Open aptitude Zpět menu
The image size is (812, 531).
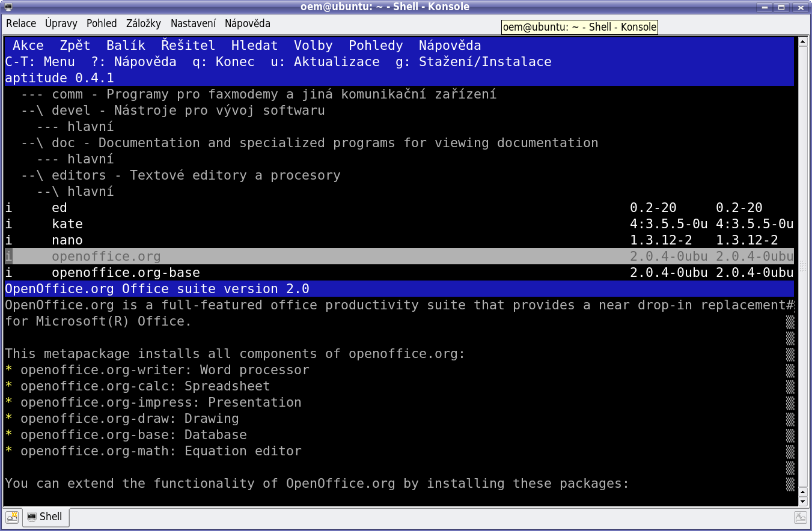coord(75,46)
